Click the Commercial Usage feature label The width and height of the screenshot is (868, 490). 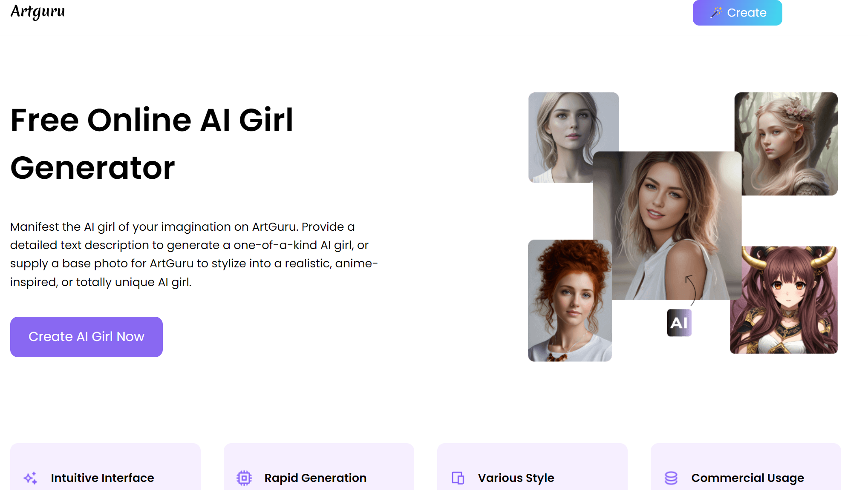(747, 478)
